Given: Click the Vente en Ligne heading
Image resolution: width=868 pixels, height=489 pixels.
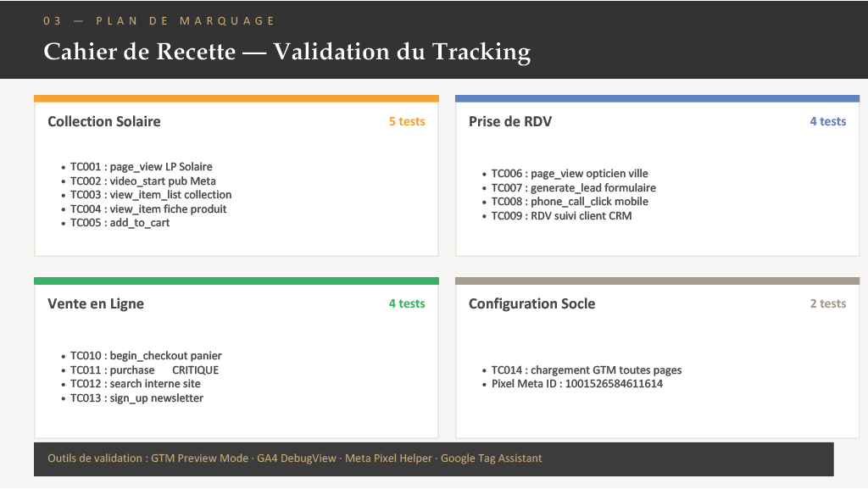Looking at the screenshot, I should tap(96, 303).
